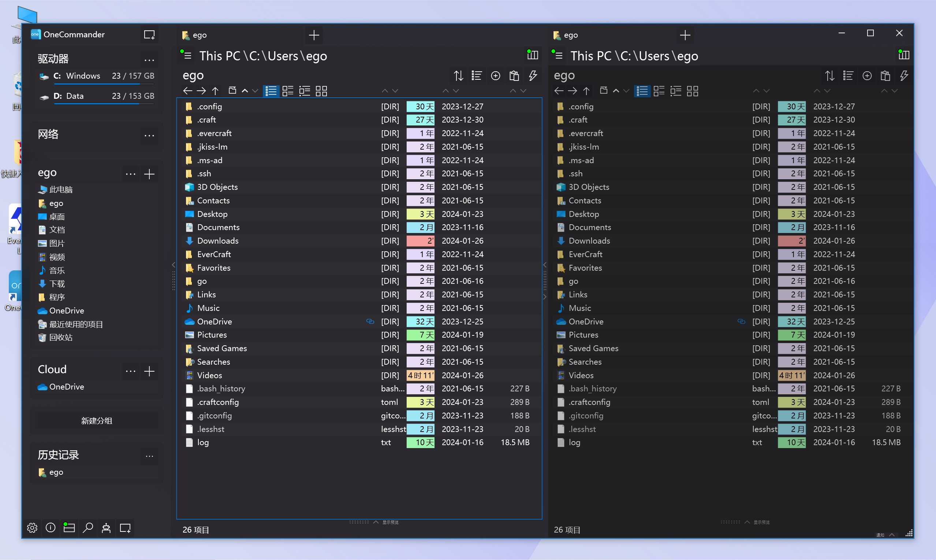Viewport: 936px width, 560px height.
Task: Click the sort arrows icon in the left pane
Action: pyautogui.click(x=458, y=76)
